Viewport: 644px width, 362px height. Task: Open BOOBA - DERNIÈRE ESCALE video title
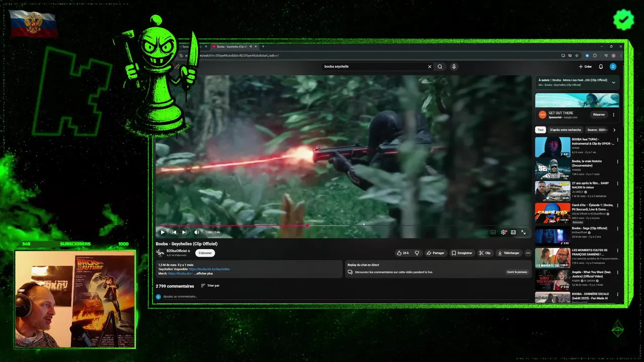[x=590, y=296]
